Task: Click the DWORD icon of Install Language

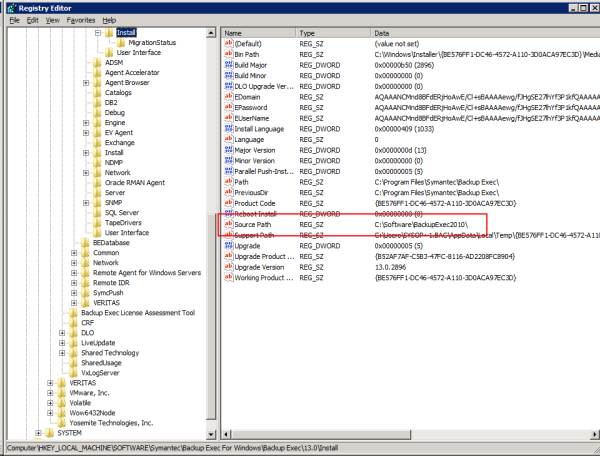Action: 228,129
